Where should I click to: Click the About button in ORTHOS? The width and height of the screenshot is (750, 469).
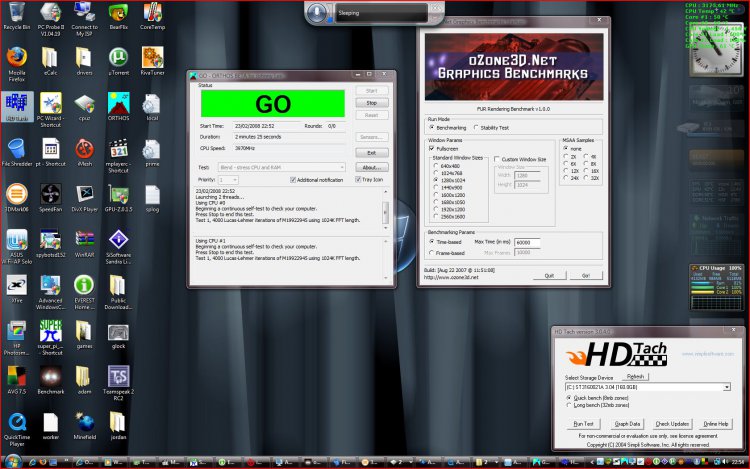coord(372,167)
